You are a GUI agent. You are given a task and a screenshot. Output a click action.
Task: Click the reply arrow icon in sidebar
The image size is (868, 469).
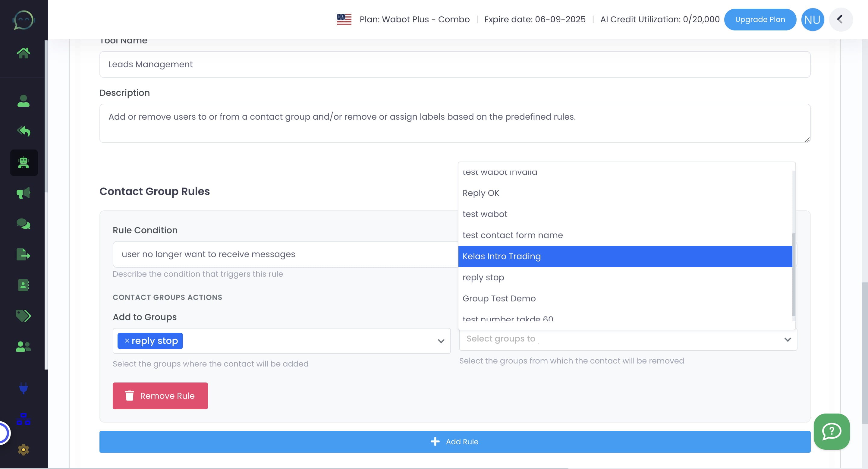pos(24,131)
